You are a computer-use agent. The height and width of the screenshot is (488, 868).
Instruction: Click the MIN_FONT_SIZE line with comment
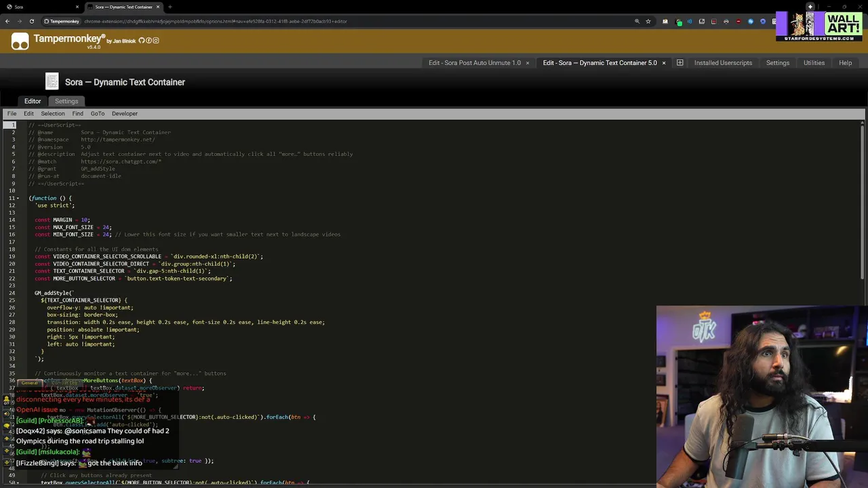(188, 235)
